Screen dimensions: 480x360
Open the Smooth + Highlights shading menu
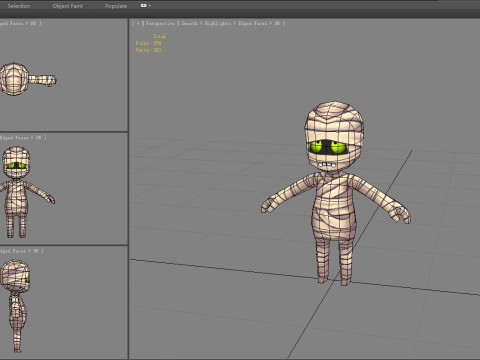(x=206, y=23)
